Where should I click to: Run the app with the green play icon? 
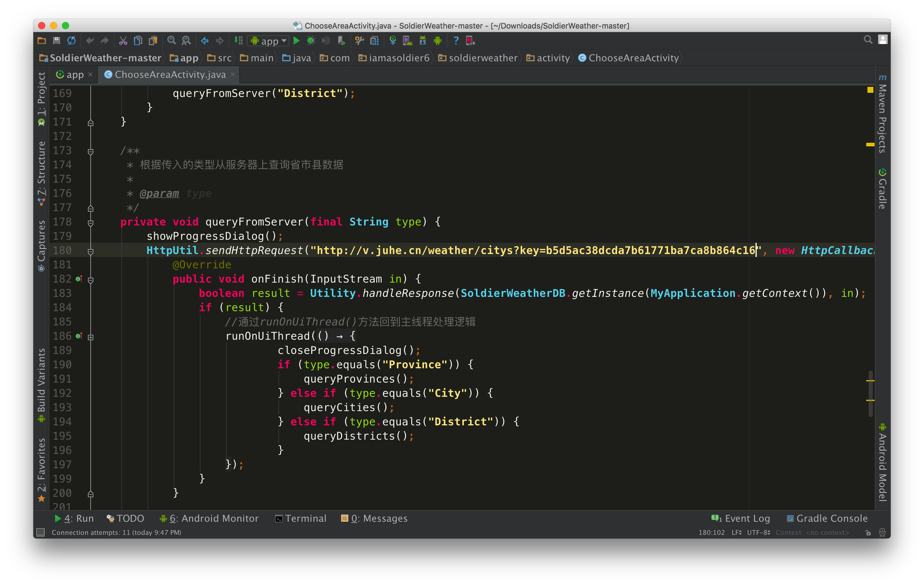pyautogui.click(x=296, y=41)
